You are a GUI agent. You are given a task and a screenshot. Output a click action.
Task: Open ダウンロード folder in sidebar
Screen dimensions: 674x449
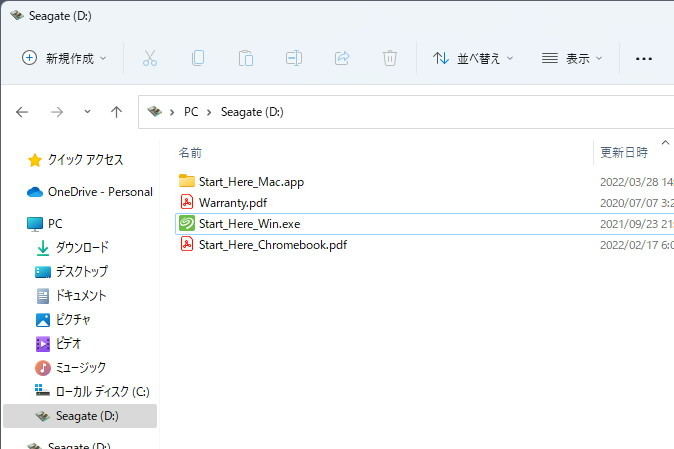pos(72,247)
